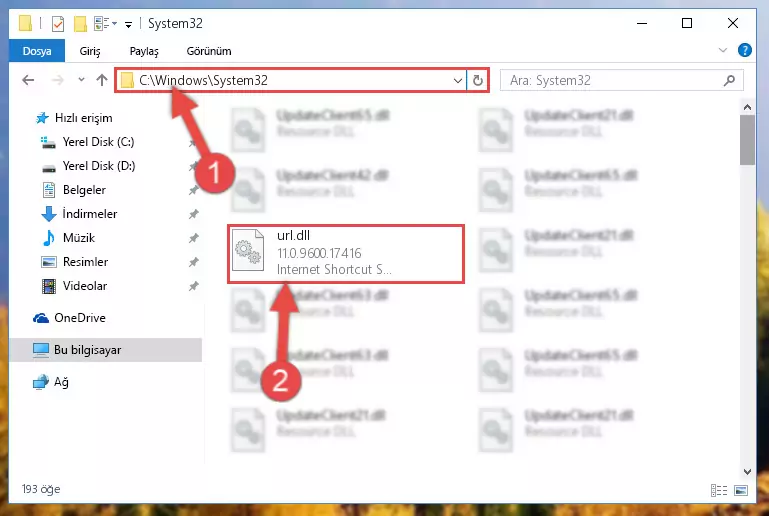Click the Properties quick access icon
The height and width of the screenshot is (516, 769).
pos(58,23)
